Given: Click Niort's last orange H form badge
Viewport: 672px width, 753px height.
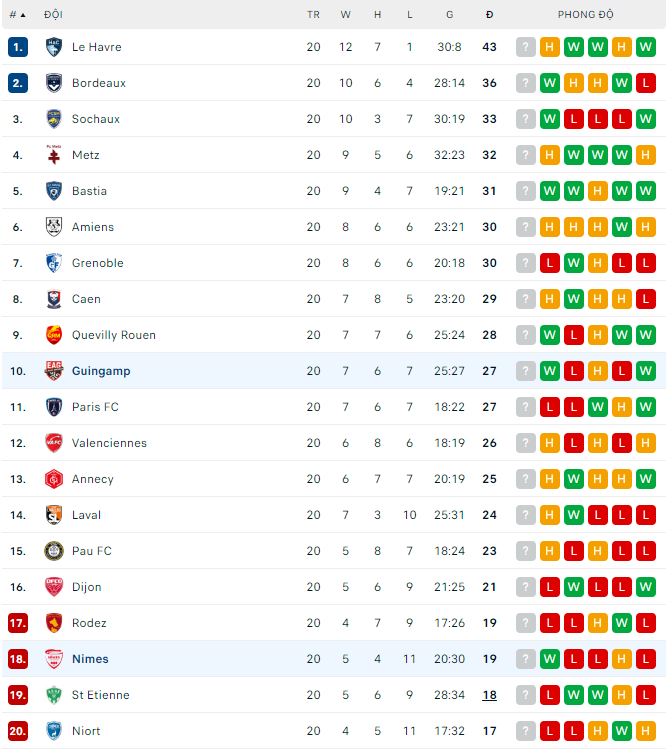Looking at the screenshot, I should pyautogui.click(x=646, y=731).
